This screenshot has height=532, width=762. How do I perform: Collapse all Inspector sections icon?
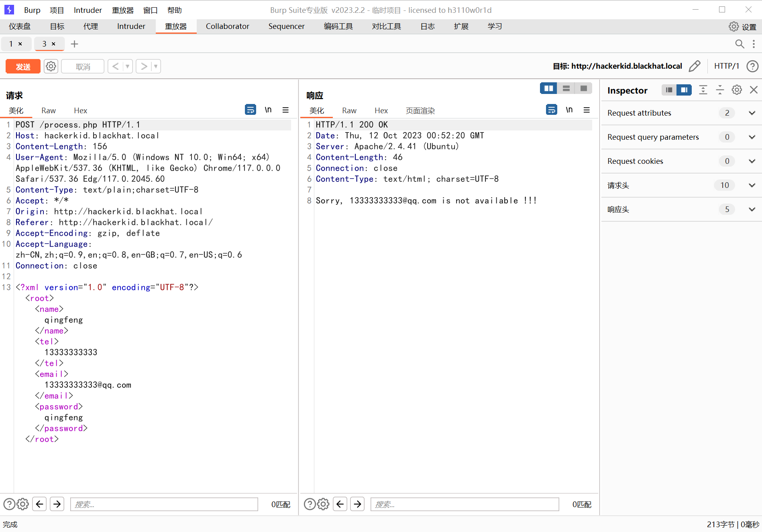click(x=720, y=90)
